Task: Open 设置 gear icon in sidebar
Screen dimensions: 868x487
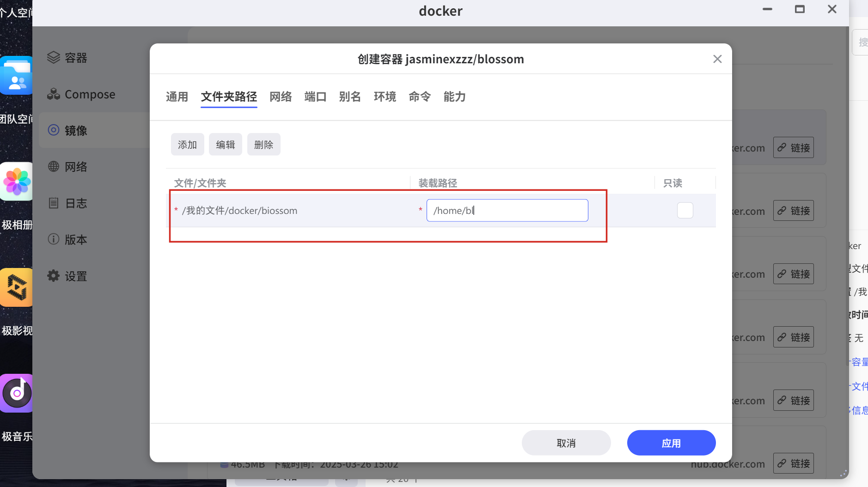Action: [54, 276]
